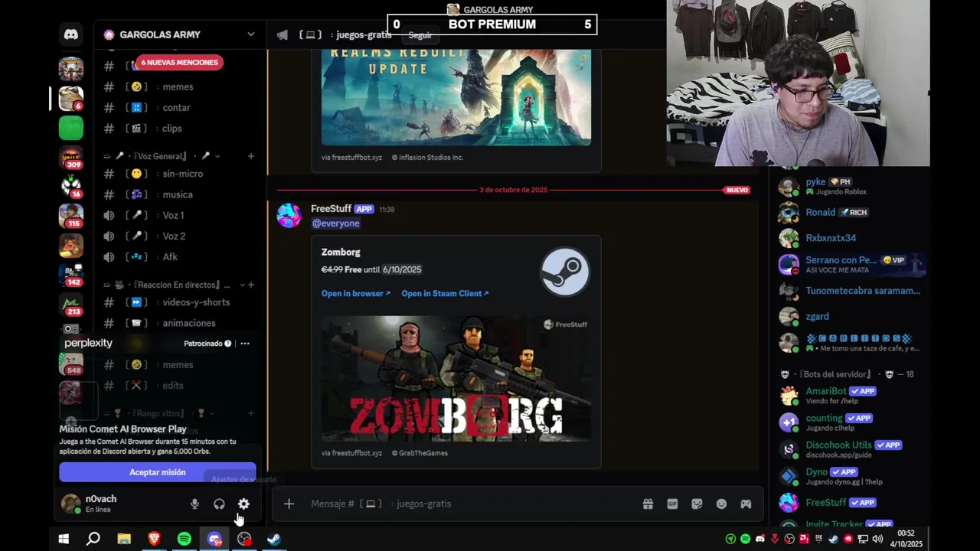Add channel to Reaccion En directos category
This screenshot has height=551, width=980.
(250, 285)
